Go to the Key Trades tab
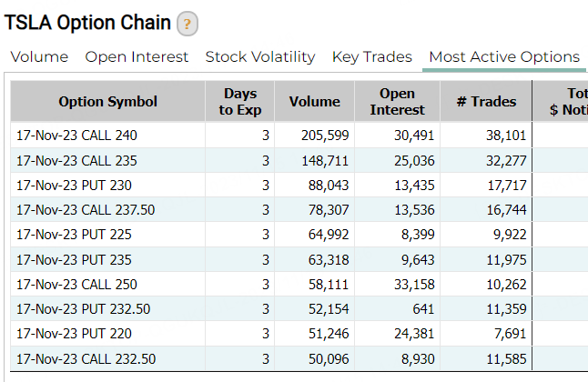Viewport: 588px width, 382px height. point(371,57)
